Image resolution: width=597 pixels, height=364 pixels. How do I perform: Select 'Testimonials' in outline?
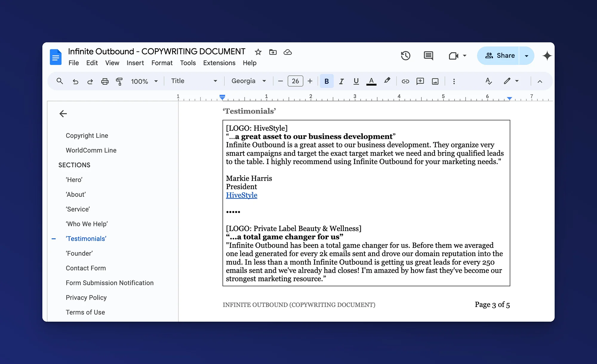[x=86, y=239]
